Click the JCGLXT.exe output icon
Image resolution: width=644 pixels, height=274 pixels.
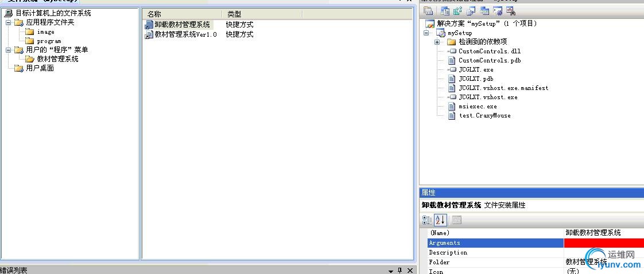coord(452,70)
